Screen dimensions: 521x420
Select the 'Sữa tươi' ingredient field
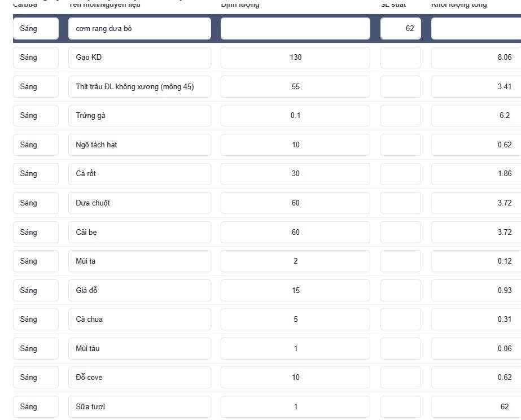click(x=139, y=406)
